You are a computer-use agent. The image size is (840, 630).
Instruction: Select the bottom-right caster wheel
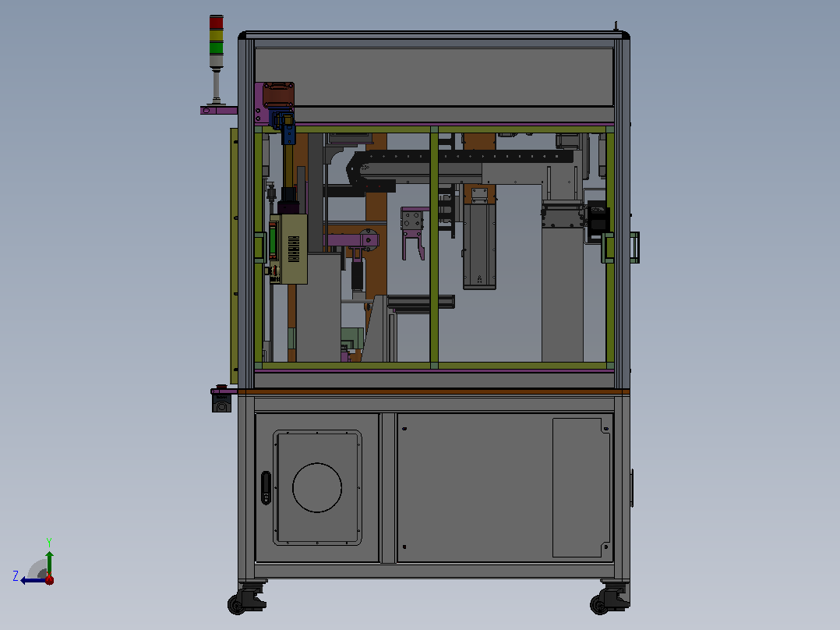coord(609,598)
